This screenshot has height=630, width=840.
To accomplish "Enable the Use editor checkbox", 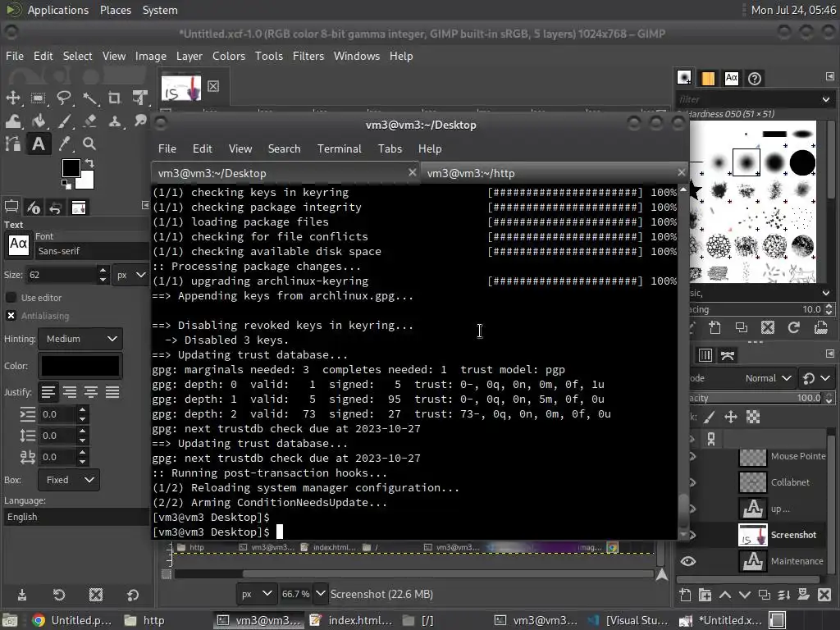I will pyautogui.click(x=11, y=297).
